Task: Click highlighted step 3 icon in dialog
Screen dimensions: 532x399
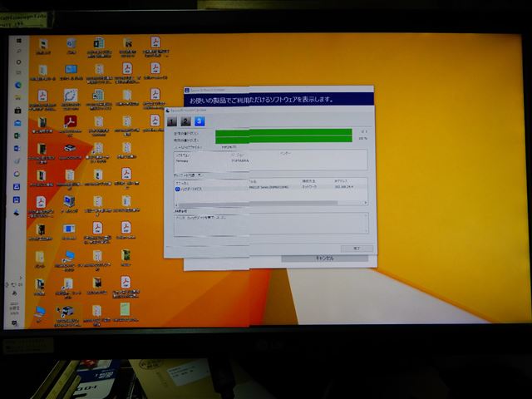Action: click(x=199, y=121)
